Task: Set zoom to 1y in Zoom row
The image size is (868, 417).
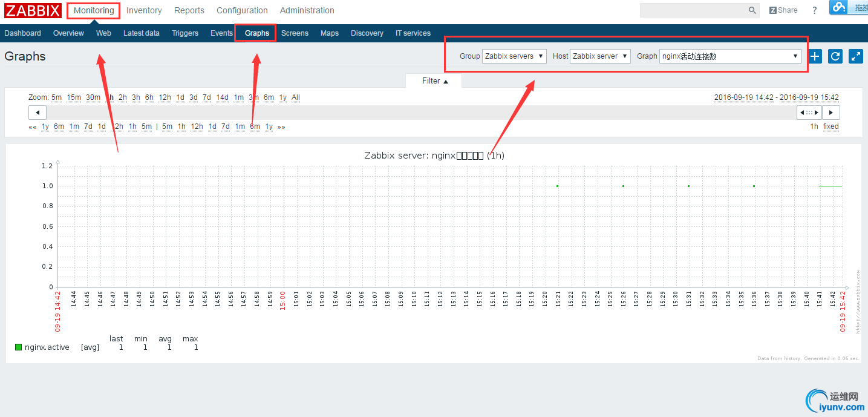Action: pyautogui.click(x=283, y=97)
